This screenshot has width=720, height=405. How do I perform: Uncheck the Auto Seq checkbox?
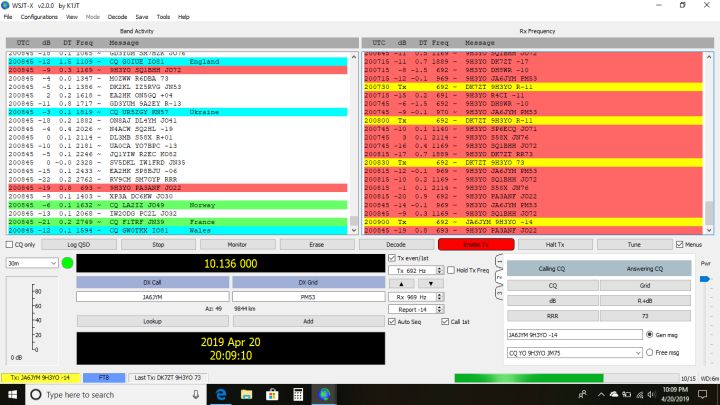(391, 323)
